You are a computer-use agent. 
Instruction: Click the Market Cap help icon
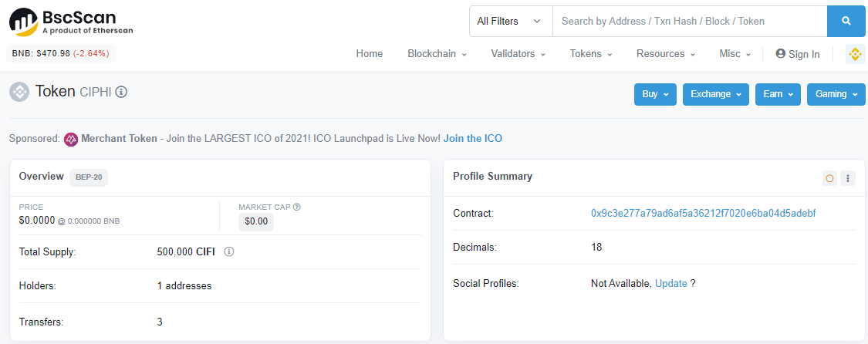pos(296,207)
